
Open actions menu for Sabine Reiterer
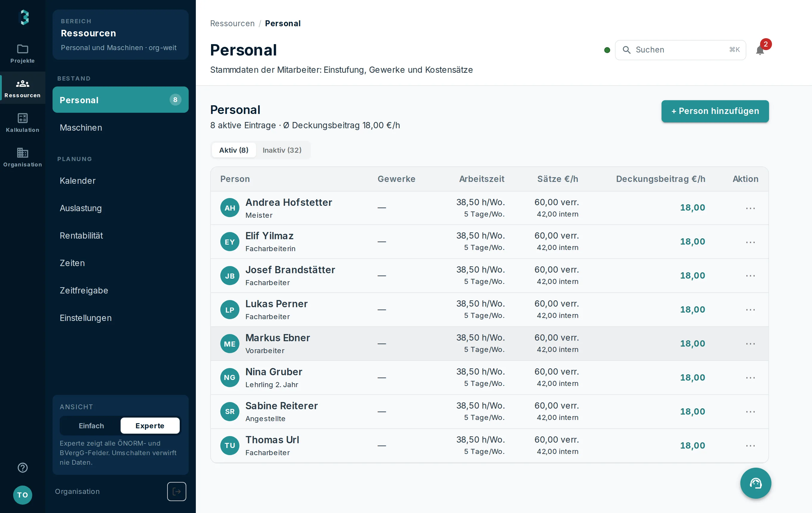750,412
